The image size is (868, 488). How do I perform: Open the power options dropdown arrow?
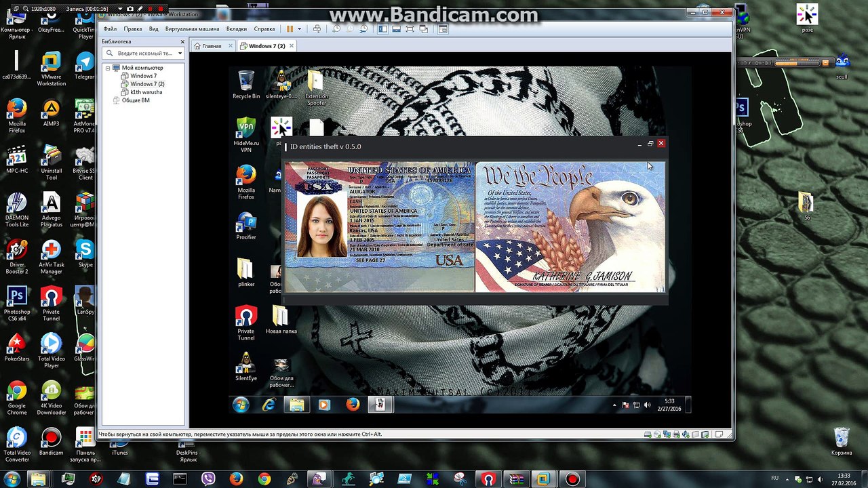tap(299, 29)
